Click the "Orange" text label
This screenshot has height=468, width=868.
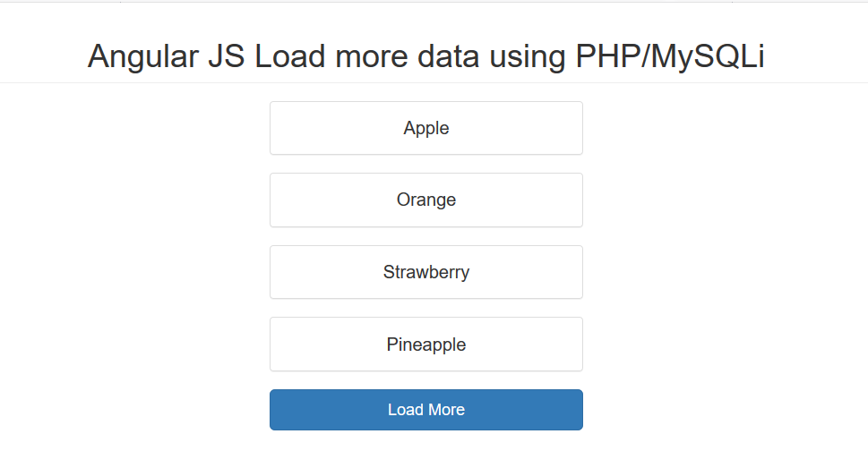click(426, 200)
